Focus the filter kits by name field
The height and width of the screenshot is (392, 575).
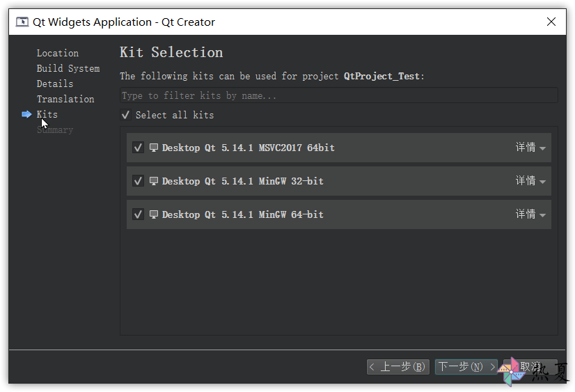pos(339,95)
